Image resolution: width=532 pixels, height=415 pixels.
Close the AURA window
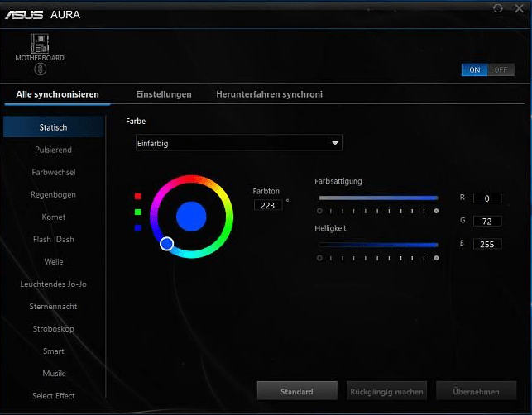(519, 8)
